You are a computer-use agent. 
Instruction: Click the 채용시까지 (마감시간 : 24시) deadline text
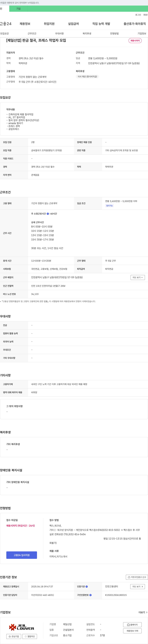coord(21,526)
